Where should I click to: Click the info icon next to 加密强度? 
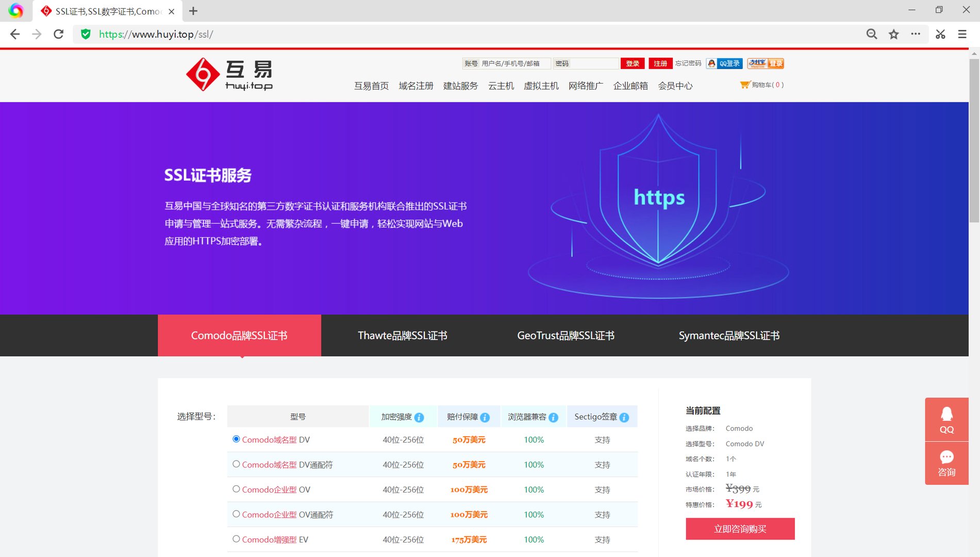[419, 417]
